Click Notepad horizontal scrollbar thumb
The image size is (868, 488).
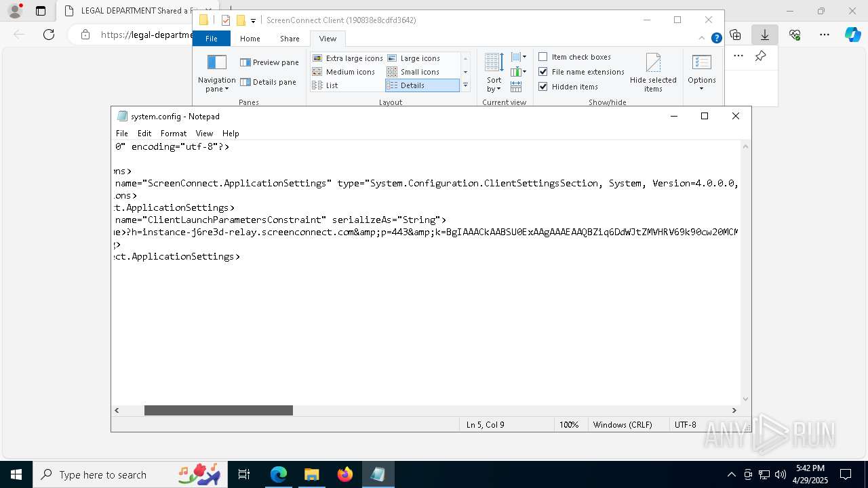tap(218, 410)
